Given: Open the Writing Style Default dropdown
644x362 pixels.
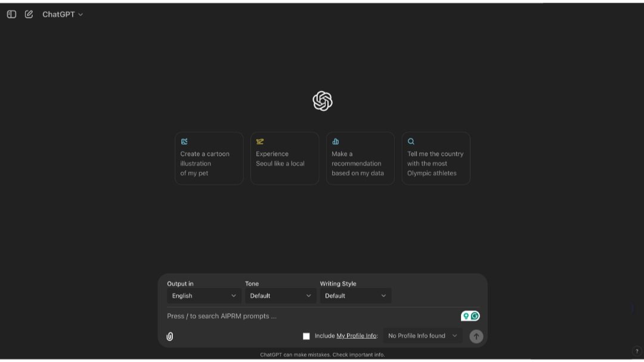Looking at the screenshot, I should pos(355,296).
